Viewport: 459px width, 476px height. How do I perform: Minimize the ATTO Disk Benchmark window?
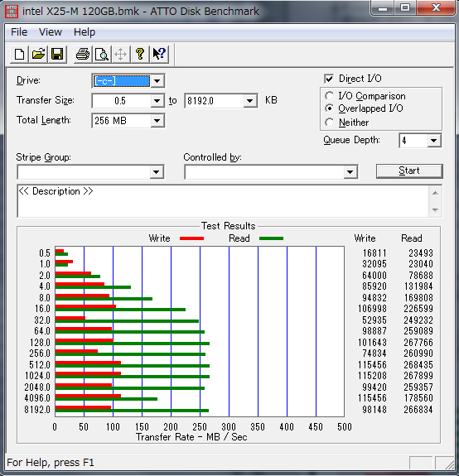pos(383,8)
